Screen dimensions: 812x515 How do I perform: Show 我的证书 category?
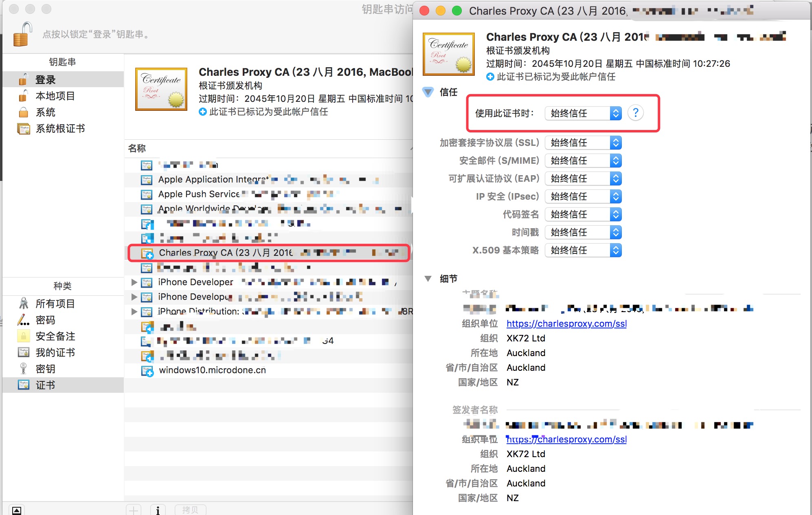(63, 352)
